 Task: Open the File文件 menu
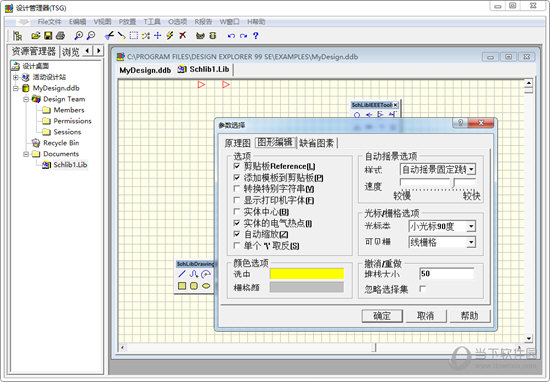[49, 22]
